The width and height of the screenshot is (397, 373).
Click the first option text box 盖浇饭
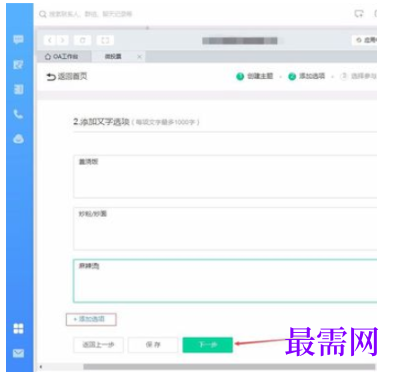point(225,177)
